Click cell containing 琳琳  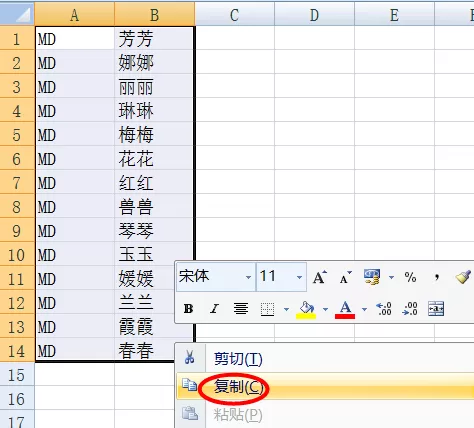[154, 111]
